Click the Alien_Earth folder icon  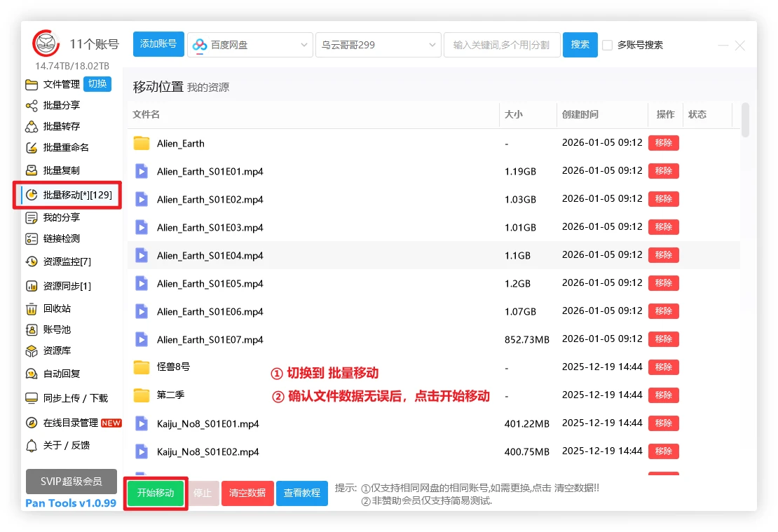coord(142,143)
